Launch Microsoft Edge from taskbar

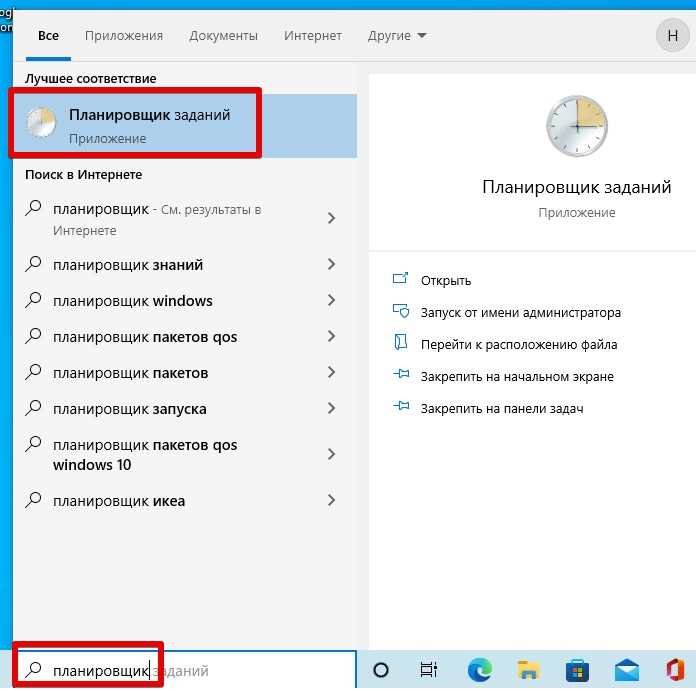click(480, 670)
